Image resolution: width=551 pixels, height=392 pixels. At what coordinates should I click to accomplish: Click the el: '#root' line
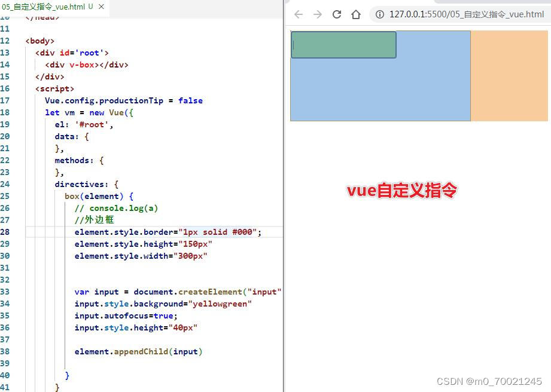[84, 124]
